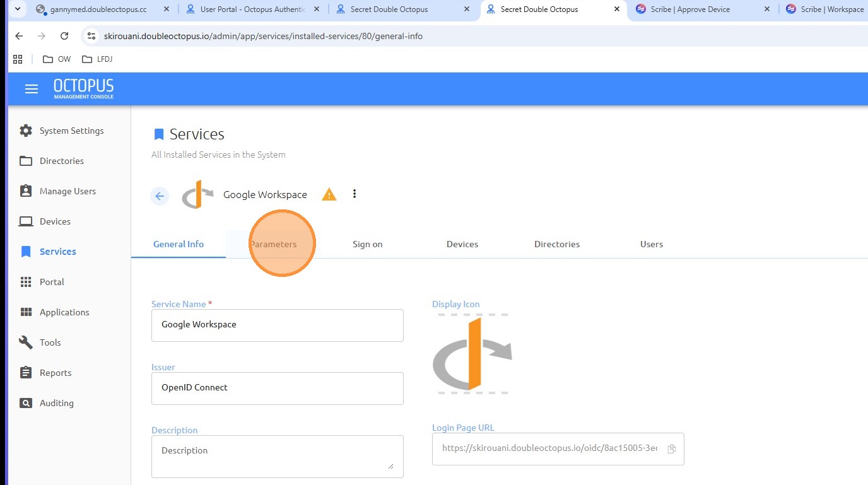
Task: Switch to the Sign on tab
Action: click(368, 244)
